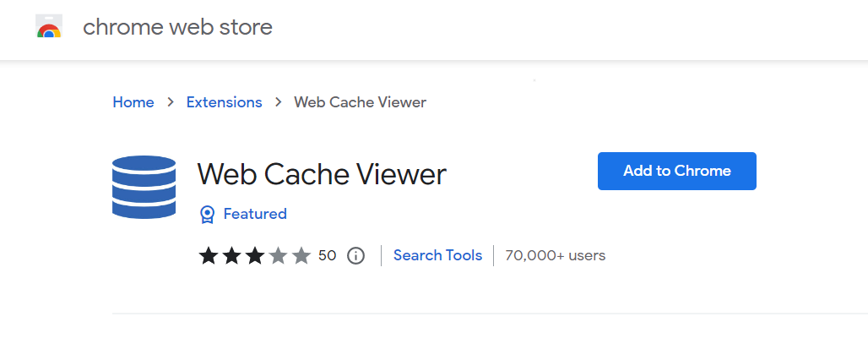
Task: Click the chevron after Extensions breadcrumb
Action: (x=278, y=102)
